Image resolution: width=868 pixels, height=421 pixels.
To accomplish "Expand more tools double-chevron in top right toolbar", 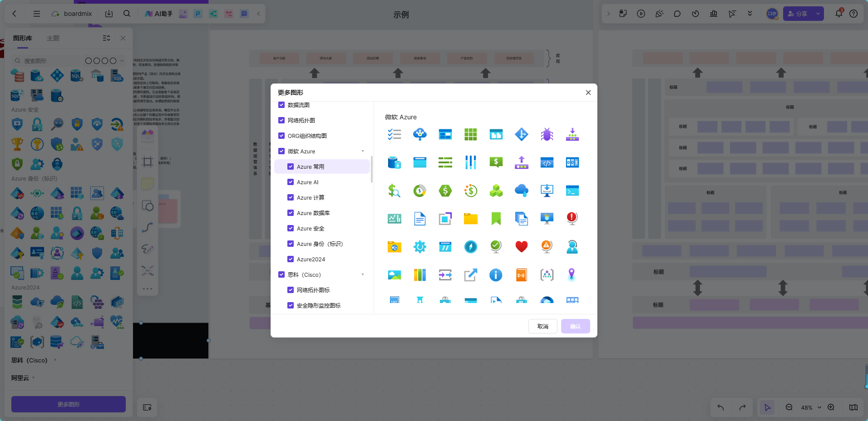I will point(750,14).
